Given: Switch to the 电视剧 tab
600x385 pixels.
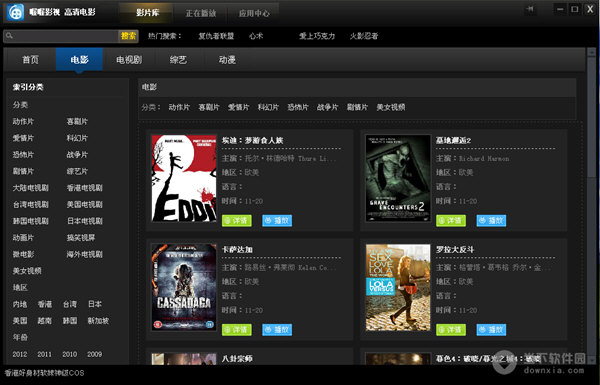Looking at the screenshot, I should [129, 60].
